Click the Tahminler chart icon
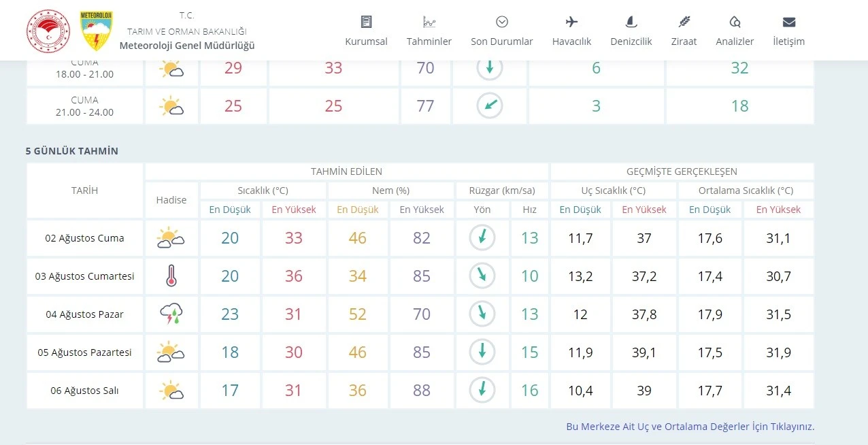 (429, 22)
